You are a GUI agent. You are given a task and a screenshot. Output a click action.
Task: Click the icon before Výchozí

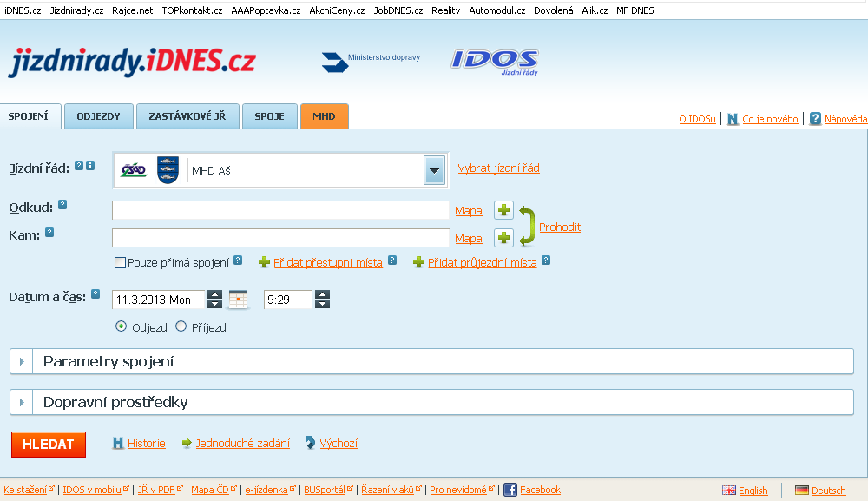pyautogui.click(x=311, y=443)
